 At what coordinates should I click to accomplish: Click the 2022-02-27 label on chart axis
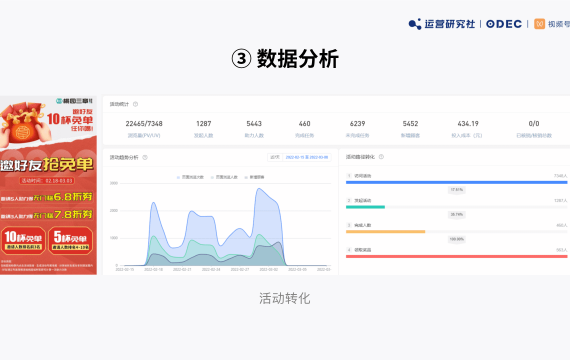tap(240, 269)
